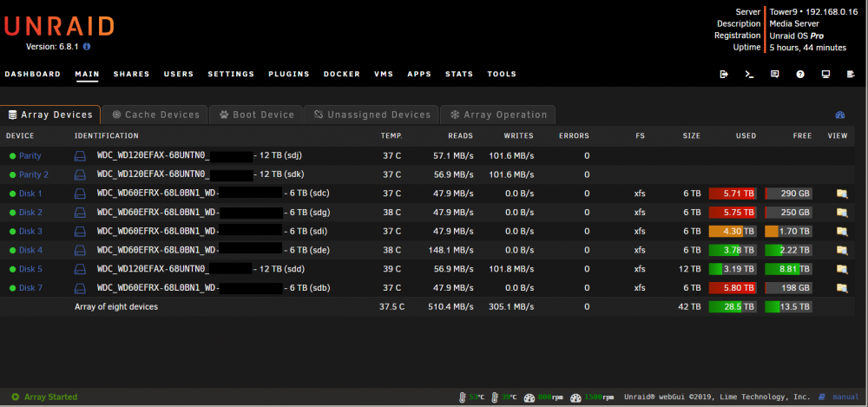Browse Disk 5 via its view folder icon

[842, 269]
